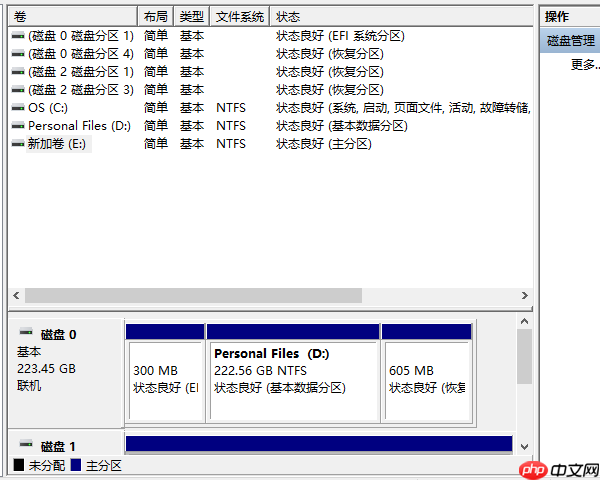Sort by the 状态 column header
This screenshot has height=480, width=600.
coord(402,16)
